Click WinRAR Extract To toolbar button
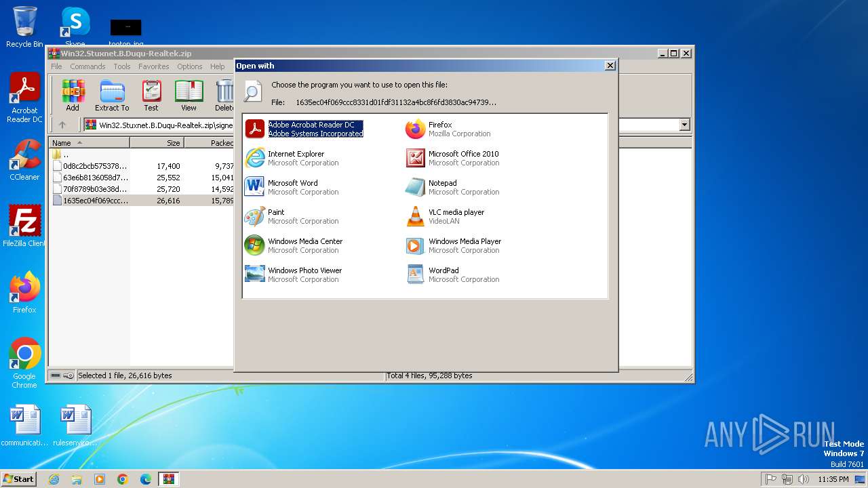This screenshot has width=868, height=488. pyautogui.click(x=112, y=95)
